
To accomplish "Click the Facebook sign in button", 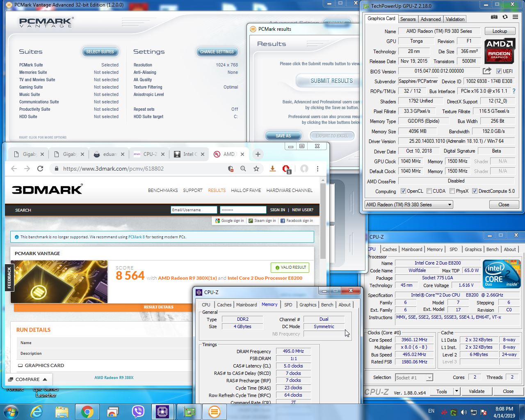I will pos(297,221).
